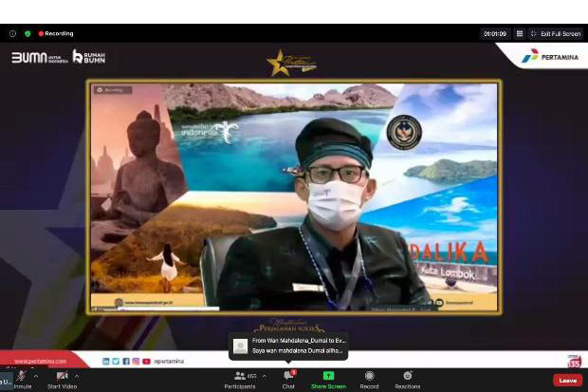
Task: Expand Participants options caret
Action: [264, 376]
